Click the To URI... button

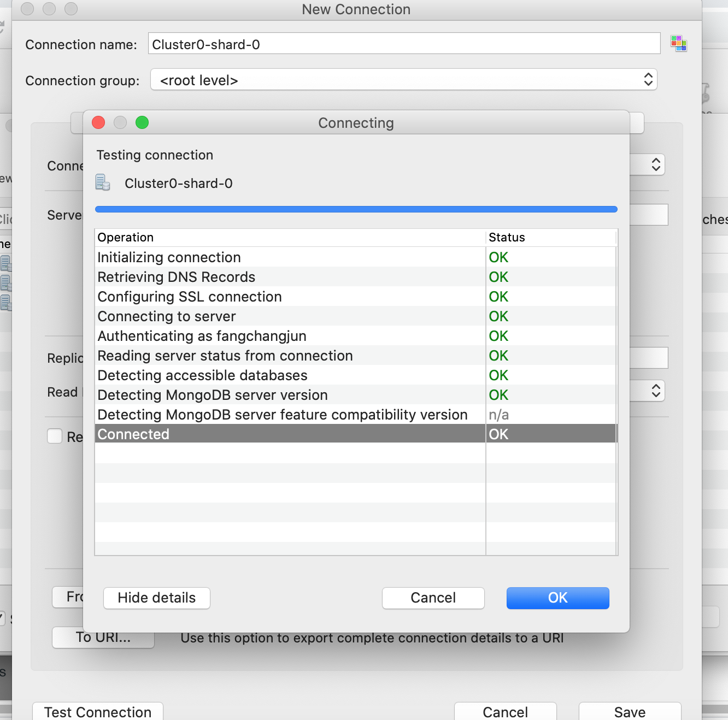tap(103, 638)
